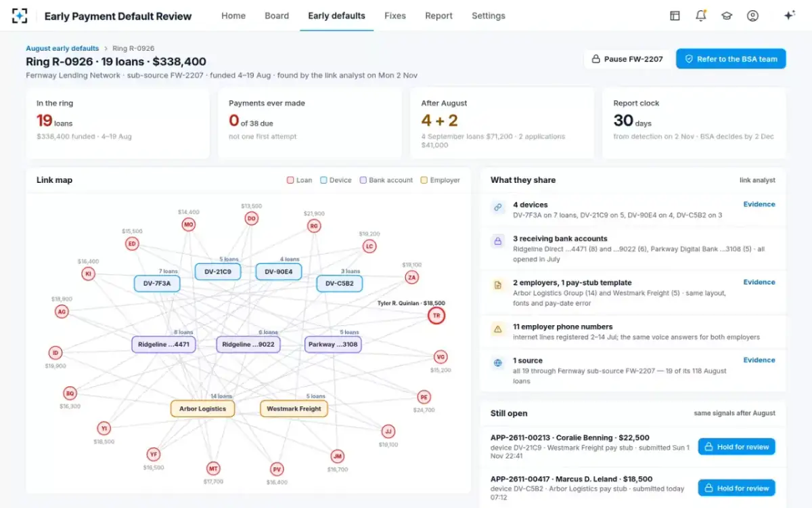The width and height of the screenshot is (812, 508).
Task: Go to the Home tab
Action: 233,16
